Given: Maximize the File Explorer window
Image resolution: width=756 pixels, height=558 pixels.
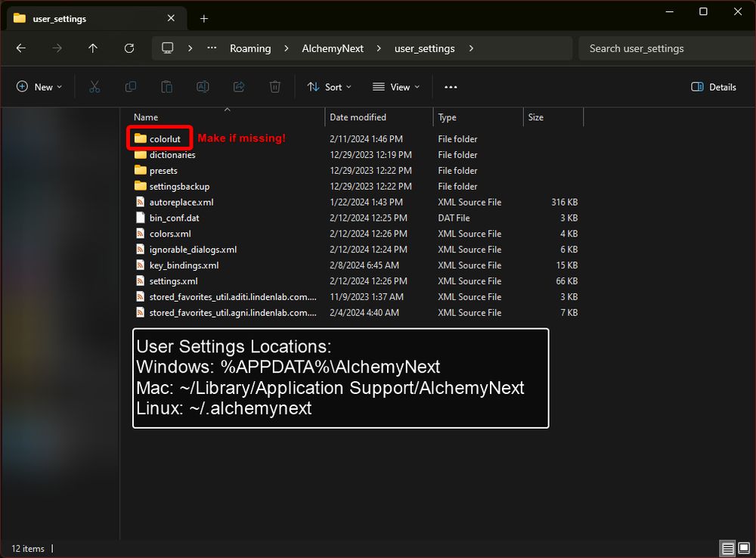Looking at the screenshot, I should point(703,11).
